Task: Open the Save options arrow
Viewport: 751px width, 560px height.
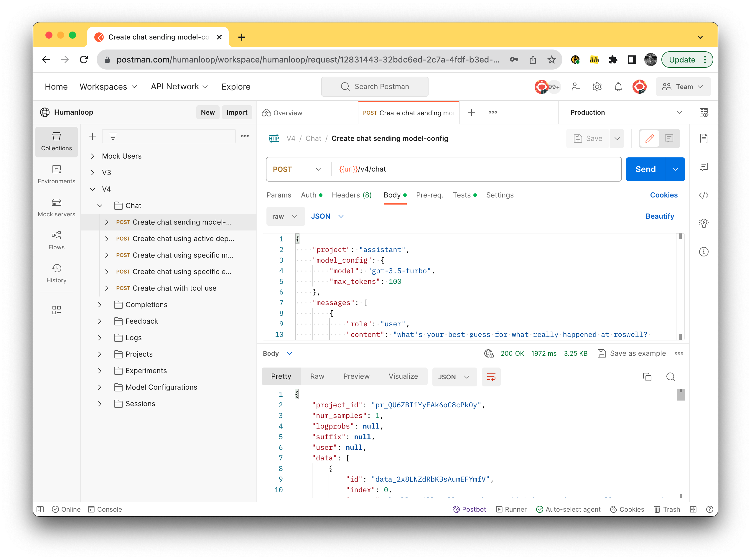Action: (617, 138)
